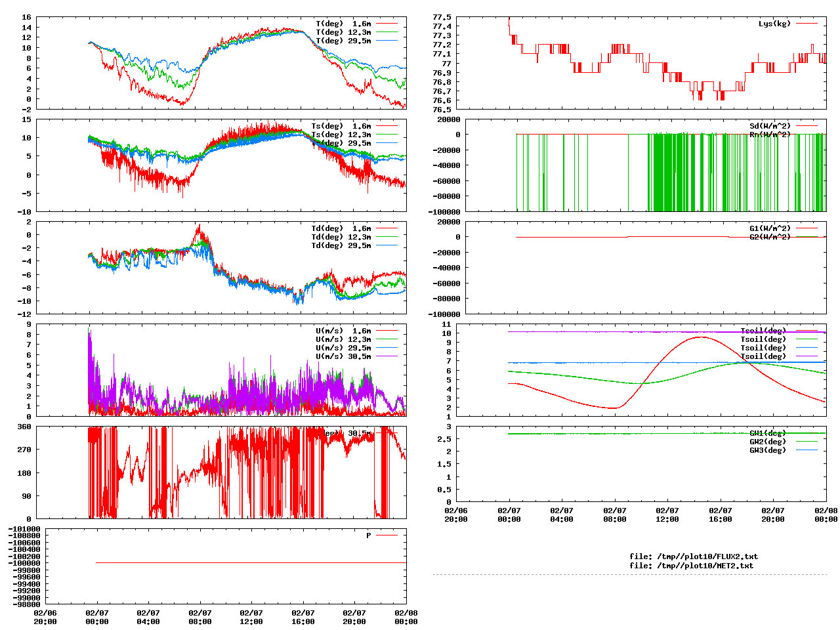Click the file path ending in FLUX2.txt
The width and height of the screenshot is (840, 630).
click(x=694, y=556)
